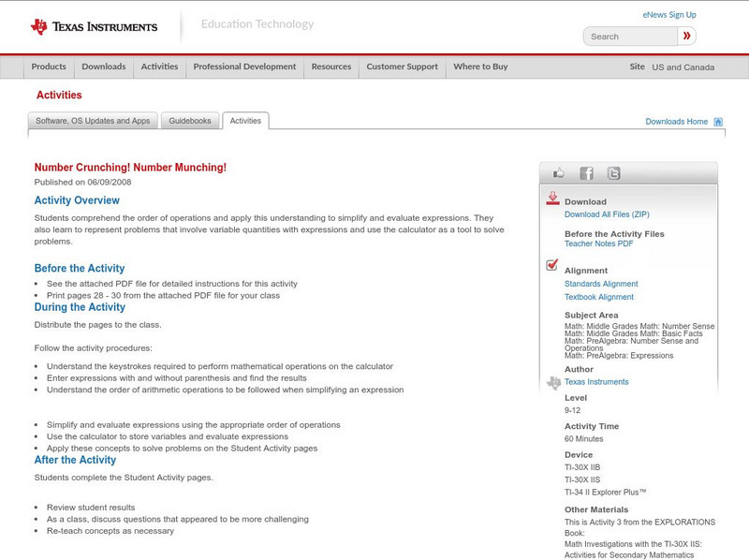Viewport: 749px width, 560px height.
Task: Click the eNews Sign Up link
Action: coord(669,15)
